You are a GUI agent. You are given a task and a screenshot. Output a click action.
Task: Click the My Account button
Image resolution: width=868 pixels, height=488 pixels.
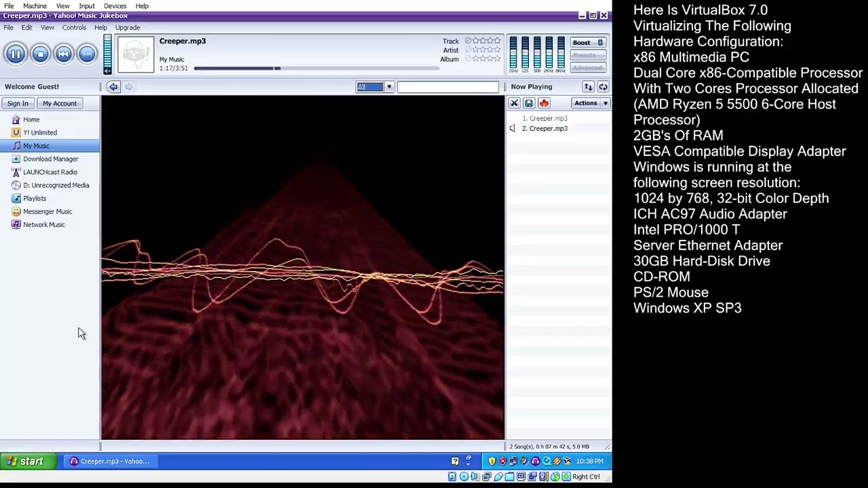tap(60, 104)
